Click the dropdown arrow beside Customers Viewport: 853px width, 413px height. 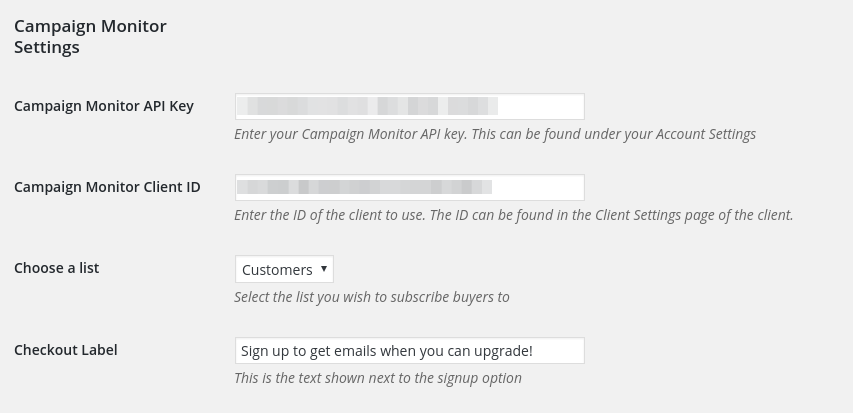pos(324,269)
